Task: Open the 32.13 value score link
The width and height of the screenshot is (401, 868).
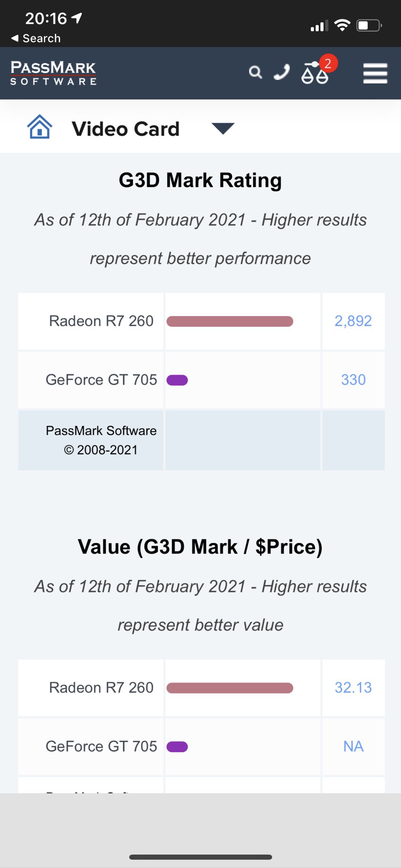Action: 353,687
